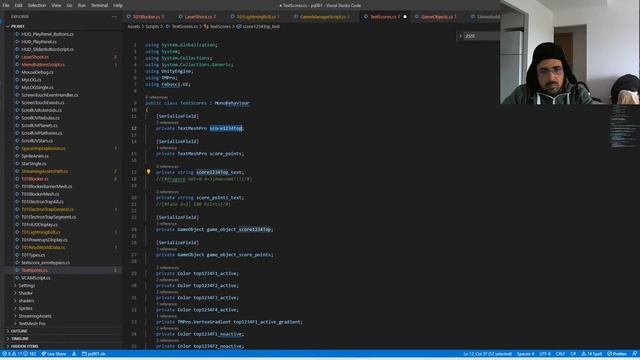Open the Help menu

point(118,5)
